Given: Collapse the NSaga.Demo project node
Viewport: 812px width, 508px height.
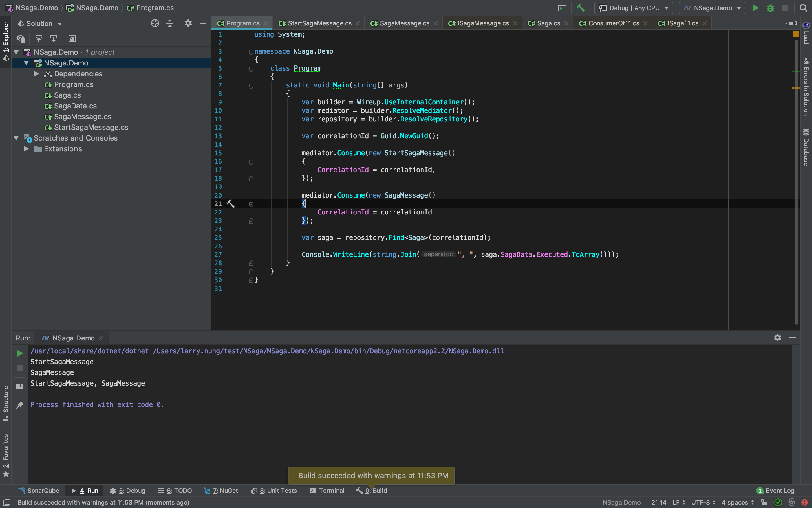Looking at the screenshot, I should (26, 63).
